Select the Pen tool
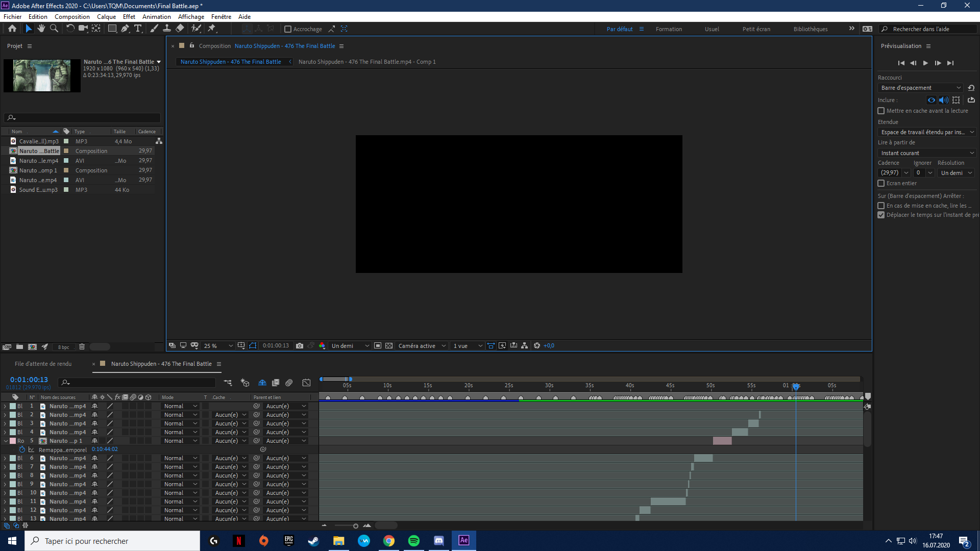This screenshot has width=980, height=551. (x=125, y=29)
